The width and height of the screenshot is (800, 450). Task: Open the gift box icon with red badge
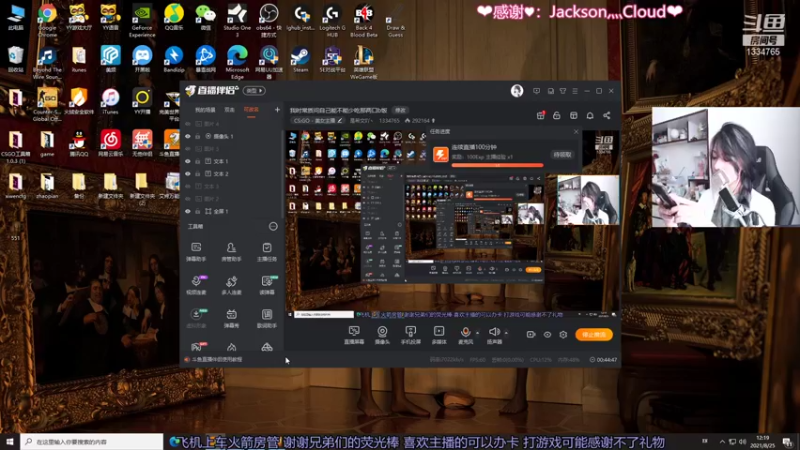(x=540, y=115)
